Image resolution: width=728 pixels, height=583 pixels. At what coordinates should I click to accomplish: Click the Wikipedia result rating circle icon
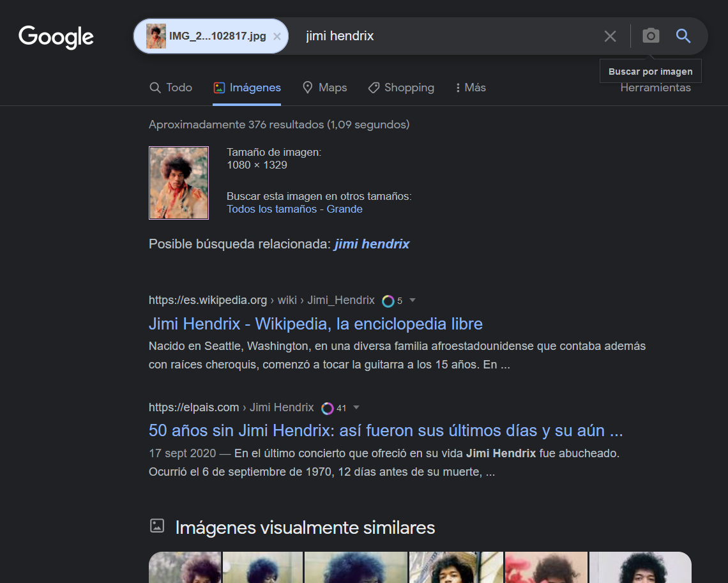(388, 301)
